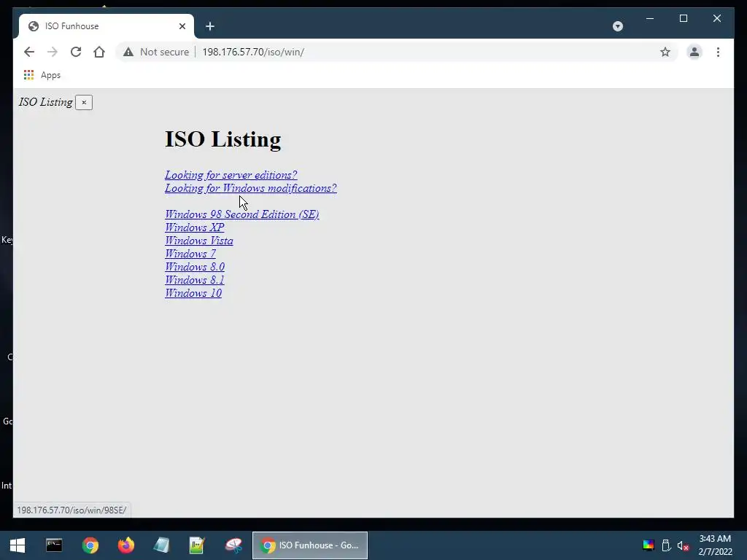Viewport: 747px width, 560px height.
Task: Go back to the previous page
Action: coord(29,52)
